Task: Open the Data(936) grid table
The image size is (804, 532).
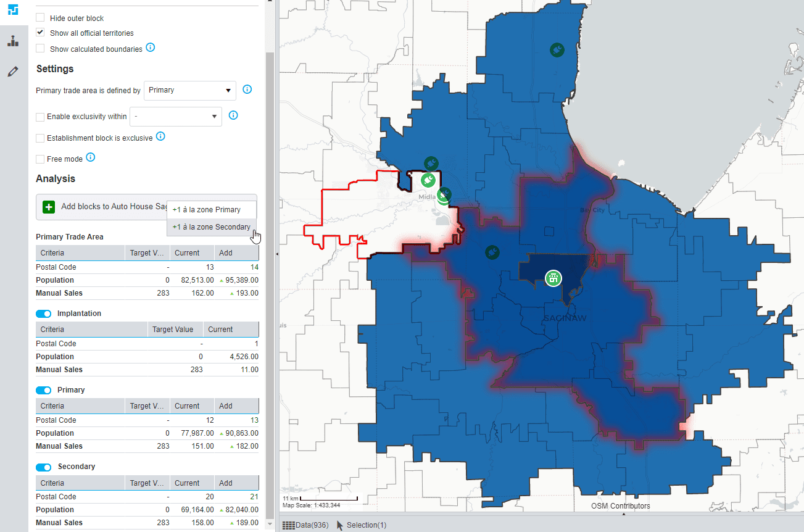Action: coord(305,525)
